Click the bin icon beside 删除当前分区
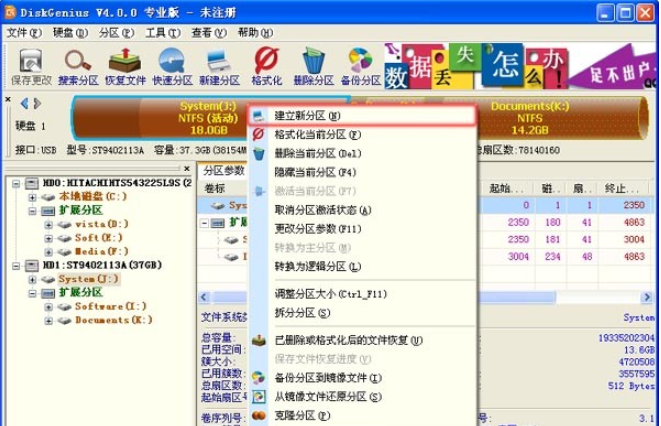661x426 pixels. (258, 154)
